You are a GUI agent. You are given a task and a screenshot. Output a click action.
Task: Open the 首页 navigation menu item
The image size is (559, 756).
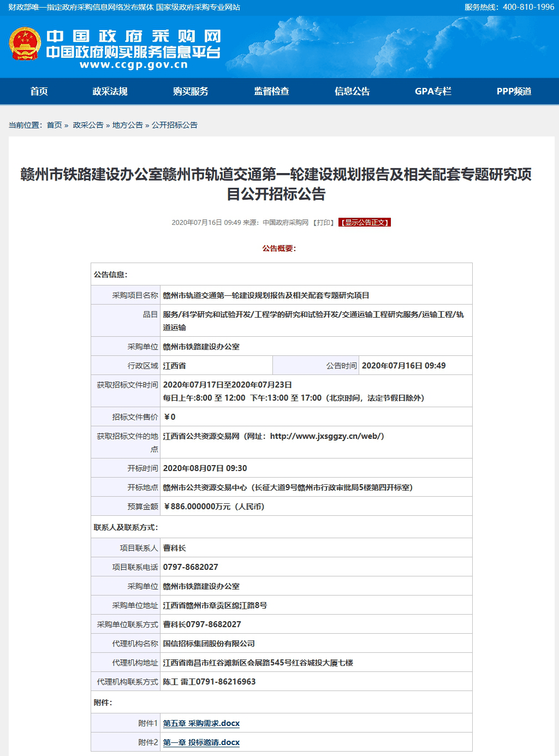pyautogui.click(x=39, y=91)
